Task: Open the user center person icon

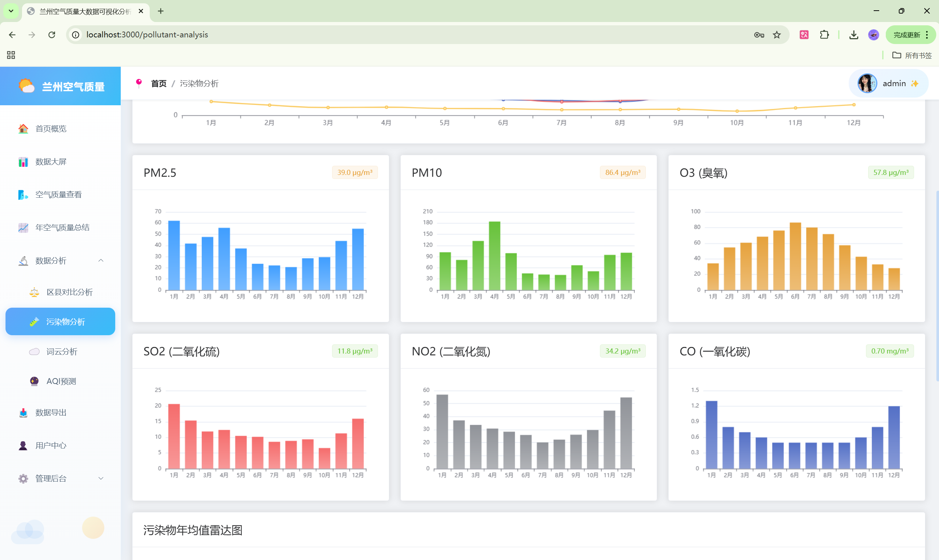Action: (x=23, y=446)
